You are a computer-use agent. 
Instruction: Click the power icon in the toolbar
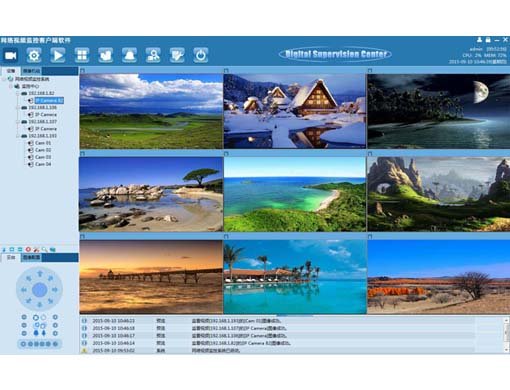201,55
